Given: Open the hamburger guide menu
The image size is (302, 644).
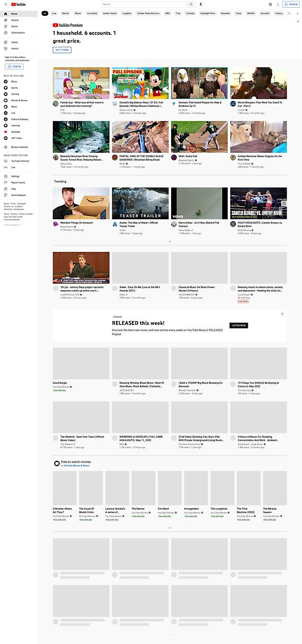Looking at the screenshot, I should (6, 4).
